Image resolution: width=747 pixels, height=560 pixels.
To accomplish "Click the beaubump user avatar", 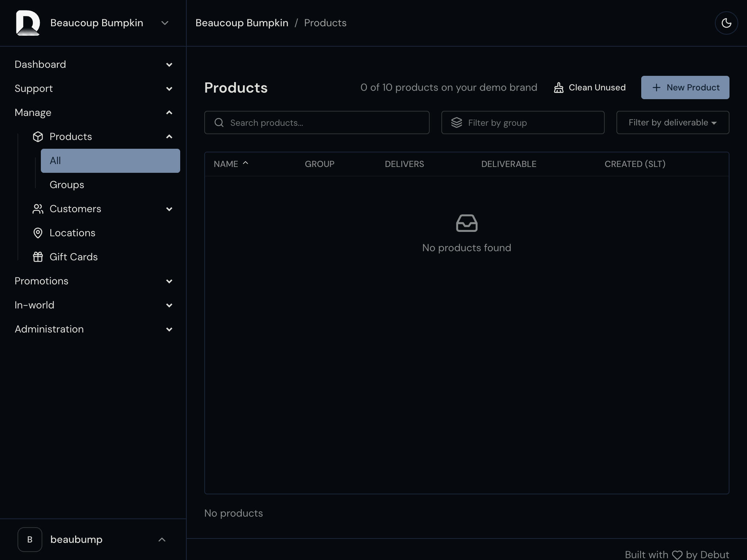I will coord(30,540).
